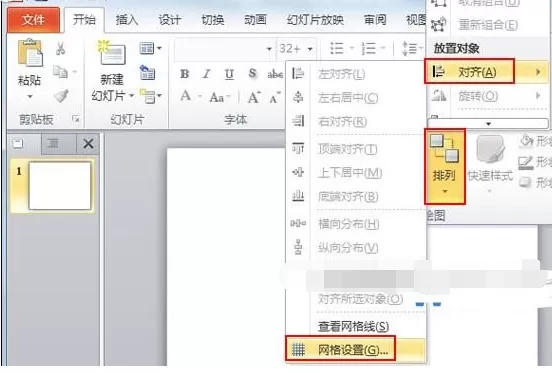Toggle Underline formatting
Viewport: 552px width, 373px height.
tap(229, 74)
